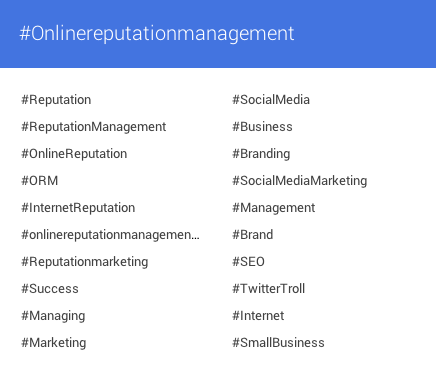This screenshot has width=436, height=366.
Task: Open the truncated #onlinereputationmanagemen… hashtag
Action: (110, 235)
